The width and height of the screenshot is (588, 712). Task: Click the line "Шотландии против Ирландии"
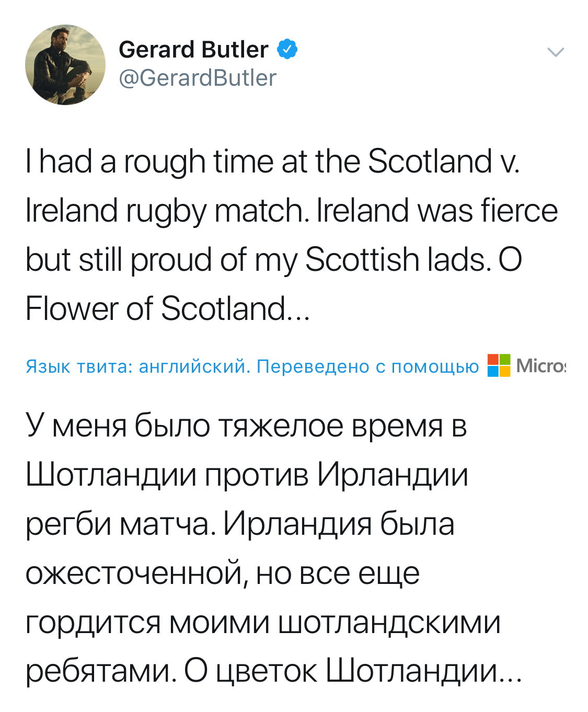pyautogui.click(x=247, y=475)
